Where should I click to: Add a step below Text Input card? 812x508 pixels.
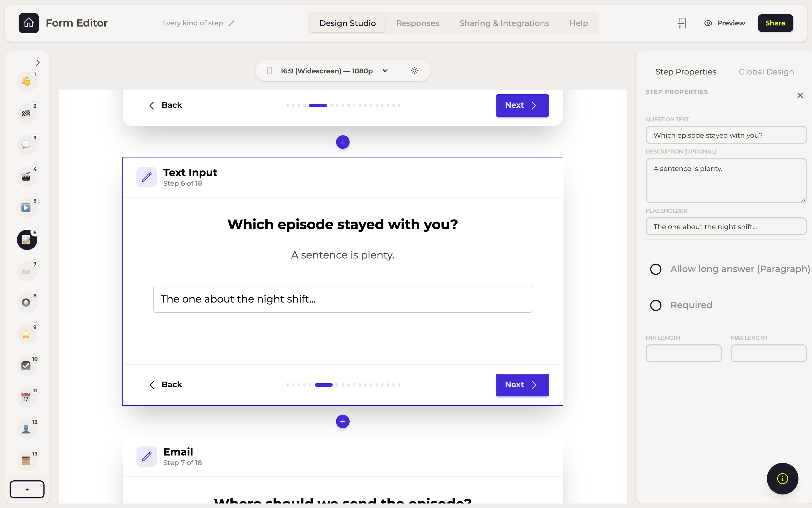pos(343,421)
